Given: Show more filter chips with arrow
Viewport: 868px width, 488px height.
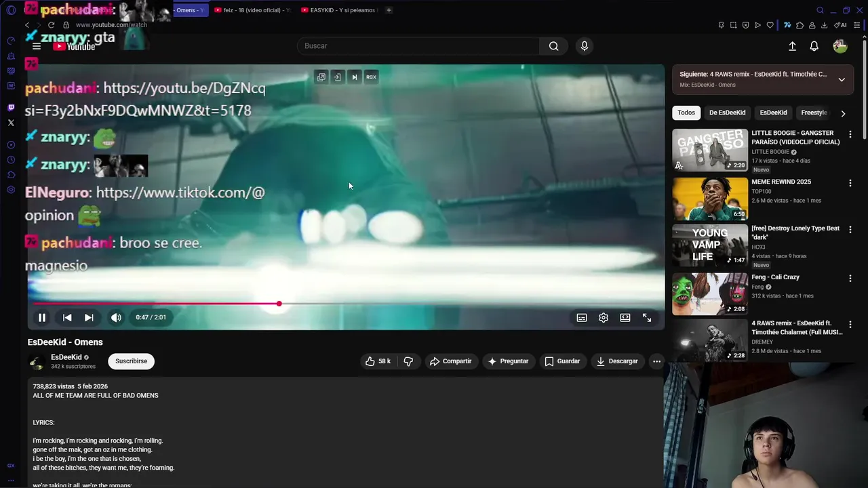Looking at the screenshot, I should click(x=843, y=113).
